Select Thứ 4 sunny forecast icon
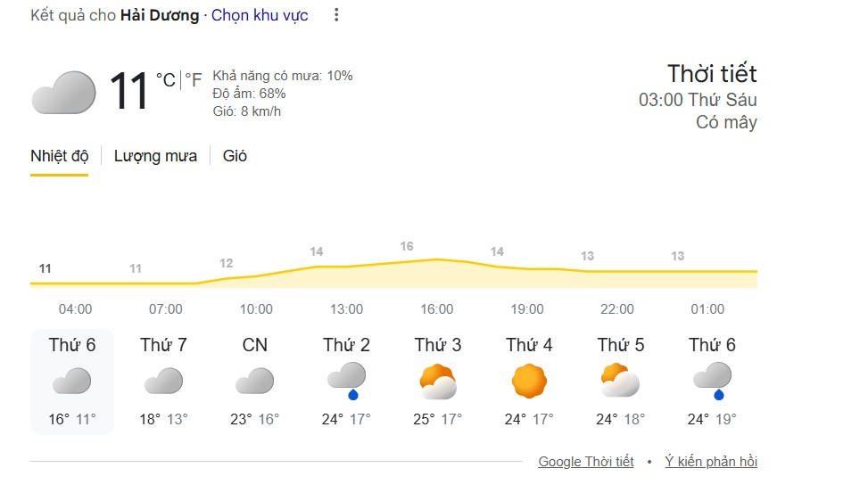This screenshot has width=868, height=501. coord(529,382)
